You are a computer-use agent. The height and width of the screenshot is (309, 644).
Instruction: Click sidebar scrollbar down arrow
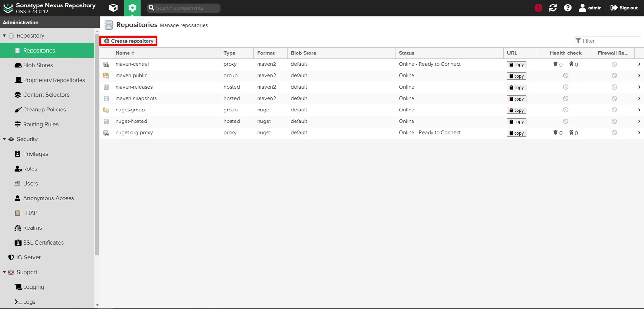[x=97, y=305]
